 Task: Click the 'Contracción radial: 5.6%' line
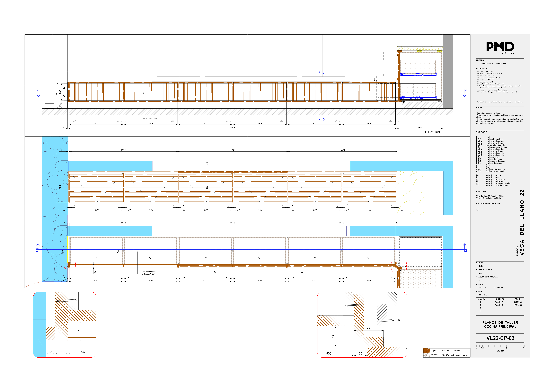tap(486, 76)
